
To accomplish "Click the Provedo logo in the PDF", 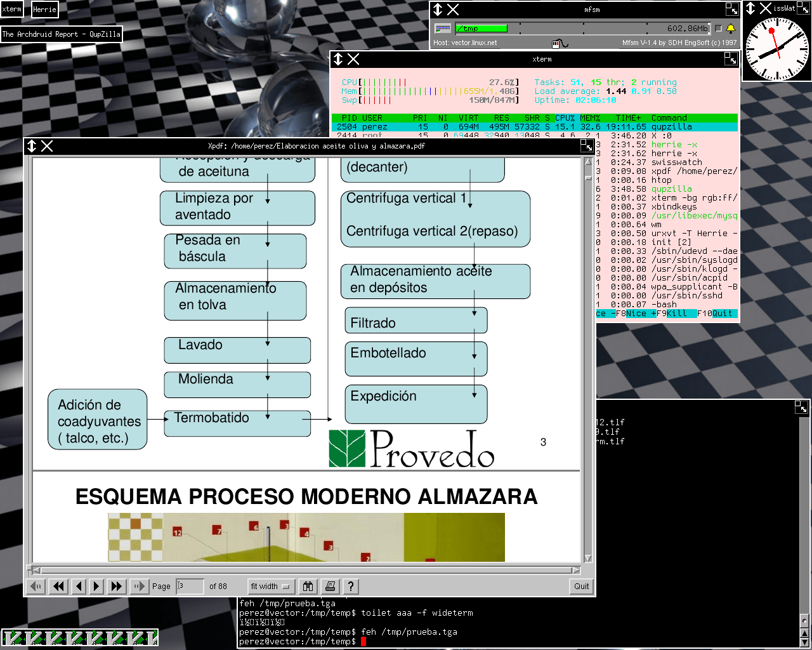I will tap(411, 448).
